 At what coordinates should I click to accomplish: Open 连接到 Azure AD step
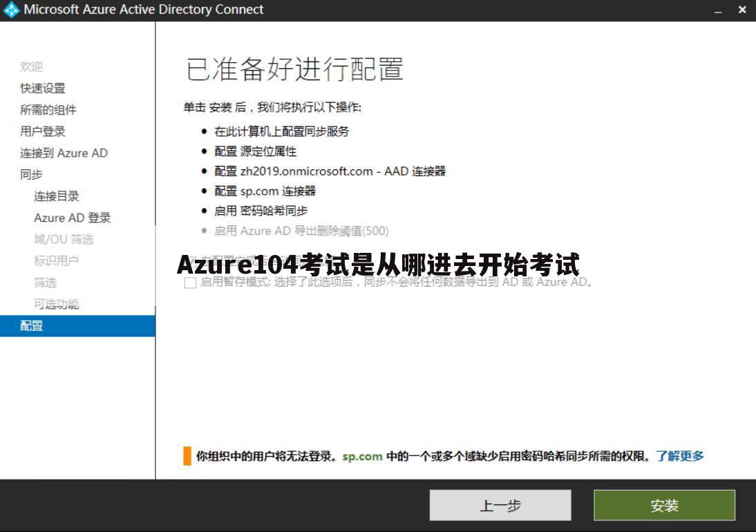pyautogui.click(x=64, y=153)
